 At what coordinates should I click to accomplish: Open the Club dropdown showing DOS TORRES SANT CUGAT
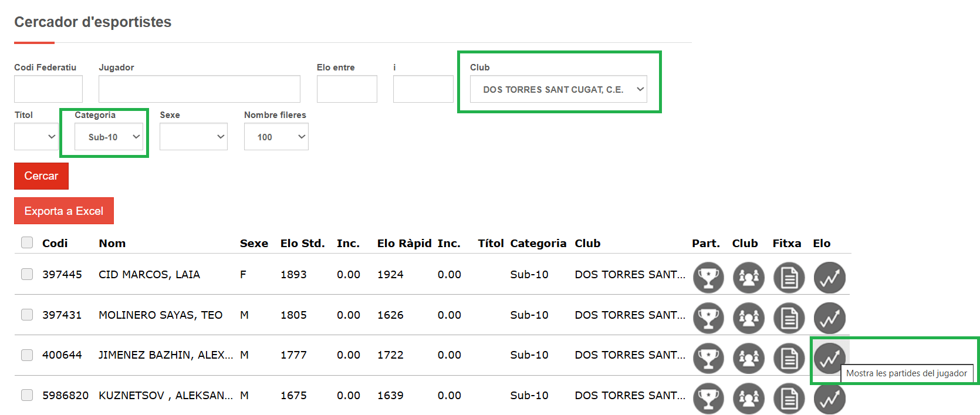point(559,89)
